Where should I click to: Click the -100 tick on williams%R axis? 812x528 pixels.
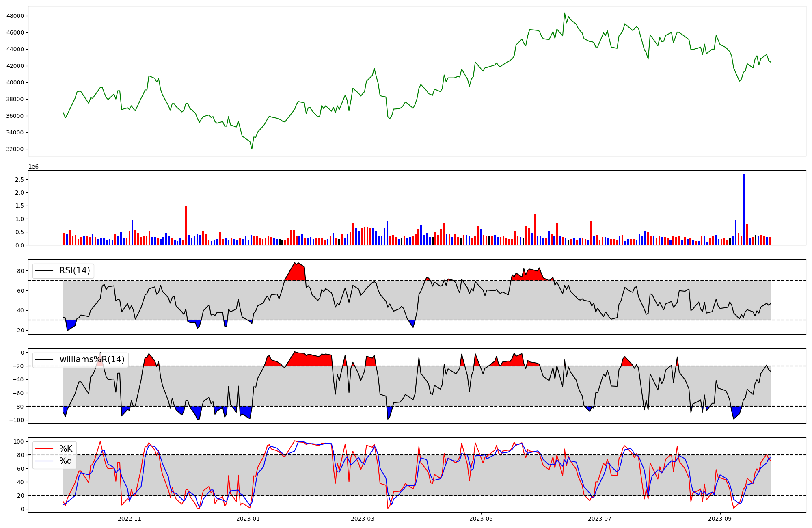click(17, 420)
